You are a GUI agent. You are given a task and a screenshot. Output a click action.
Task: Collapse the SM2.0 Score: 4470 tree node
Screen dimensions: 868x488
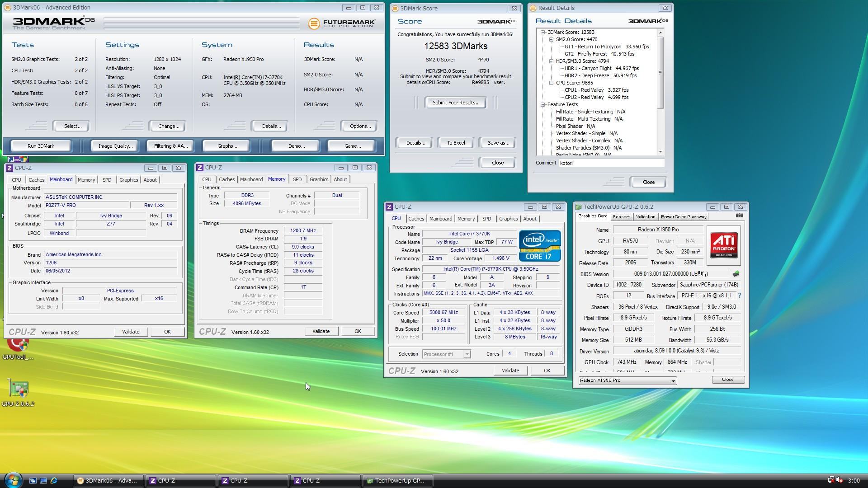[552, 39]
